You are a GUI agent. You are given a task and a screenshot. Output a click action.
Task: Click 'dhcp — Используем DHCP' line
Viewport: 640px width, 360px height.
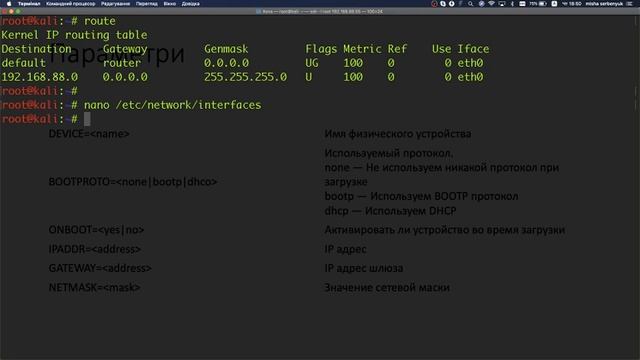pos(390,211)
